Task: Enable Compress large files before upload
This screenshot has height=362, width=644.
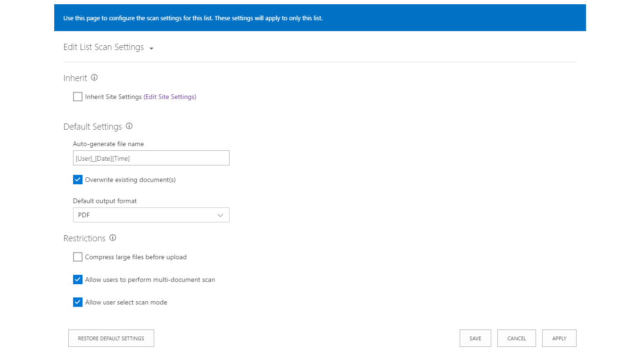Action: (x=78, y=257)
